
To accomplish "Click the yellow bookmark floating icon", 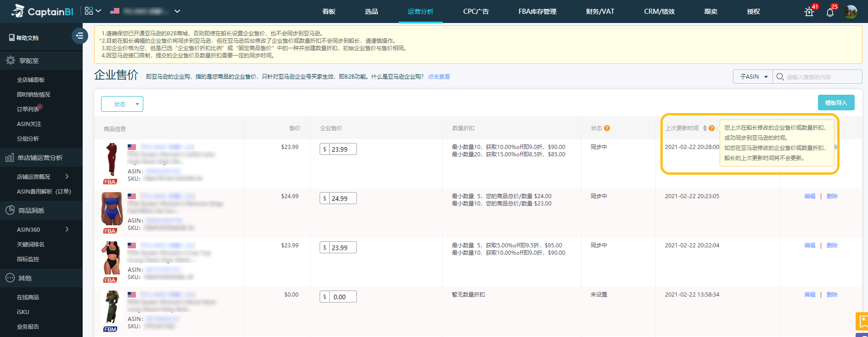I will (x=862, y=321).
